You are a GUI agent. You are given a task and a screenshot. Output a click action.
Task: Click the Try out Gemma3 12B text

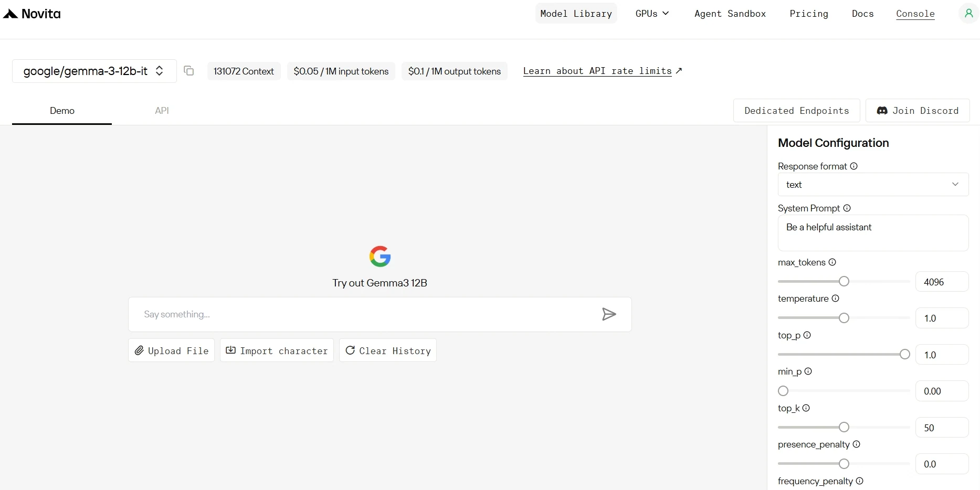click(x=380, y=283)
